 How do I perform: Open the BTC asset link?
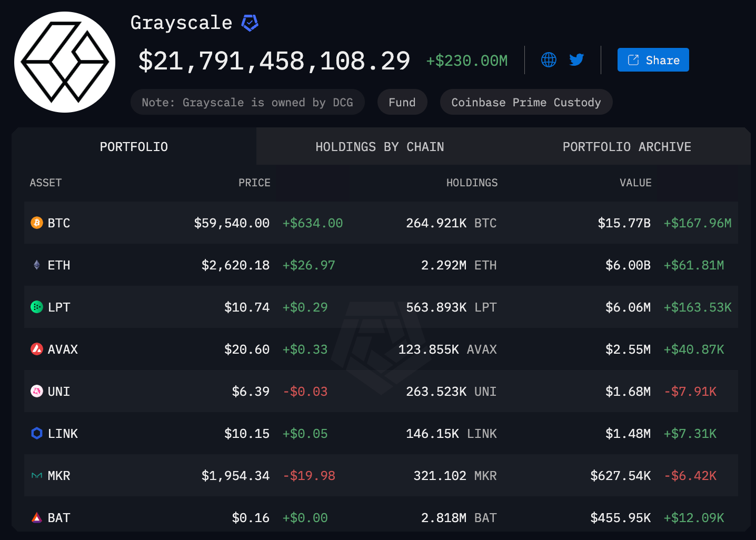point(59,223)
